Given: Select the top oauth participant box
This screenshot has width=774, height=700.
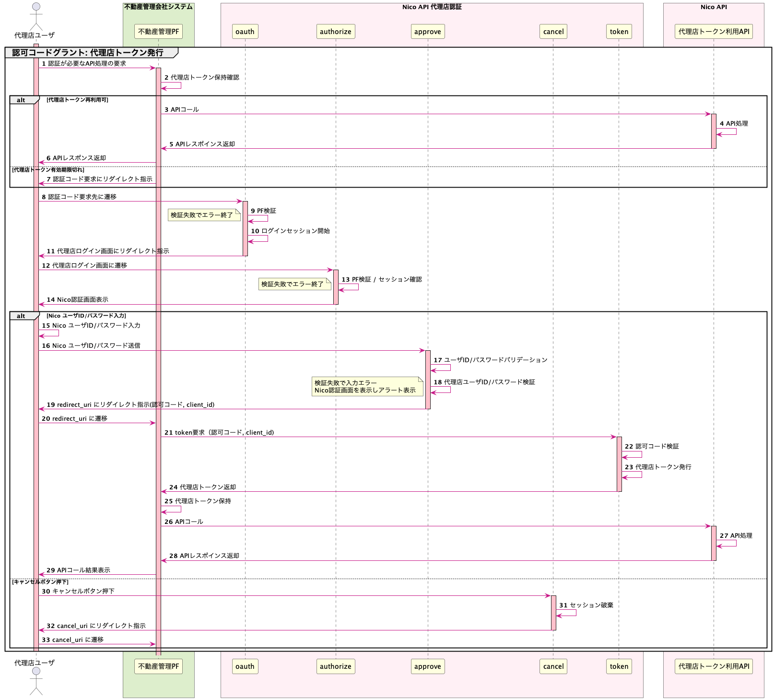Looking at the screenshot, I should coord(245,32).
